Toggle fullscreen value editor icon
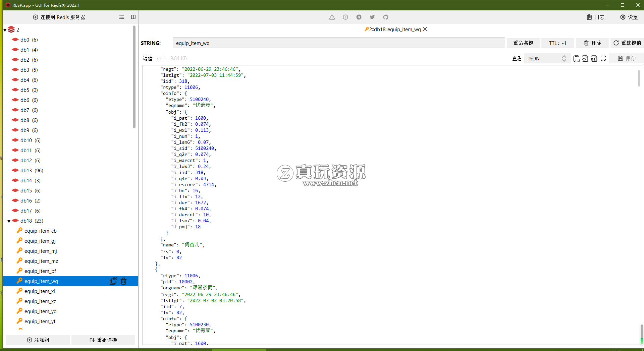 603,58
